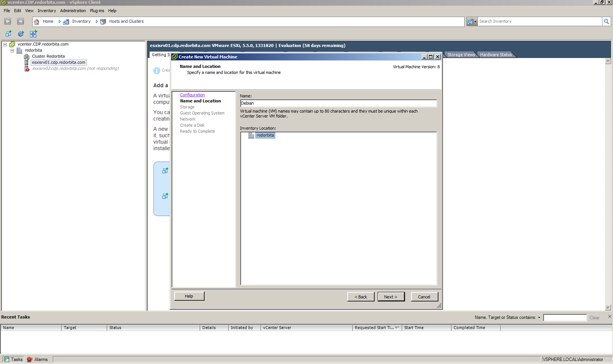Viewport: 613px width, 364px height.
Task: Collapse the redorbita datacenter tree node
Action: pyautogui.click(x=12, y=50)
